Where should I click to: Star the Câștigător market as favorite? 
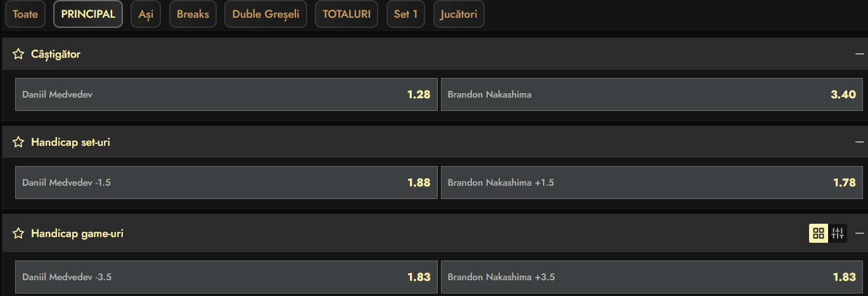coord(18,55)
